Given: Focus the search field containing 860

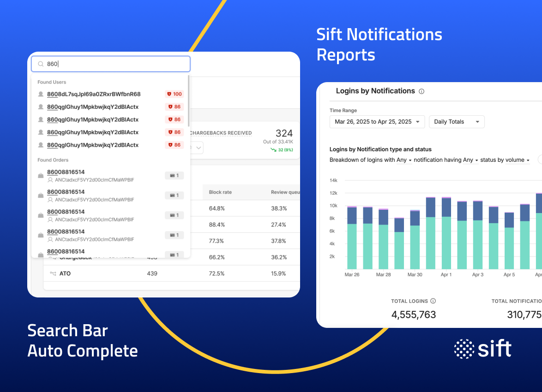Looking at the screenshot, I should (x=111, y=64).
